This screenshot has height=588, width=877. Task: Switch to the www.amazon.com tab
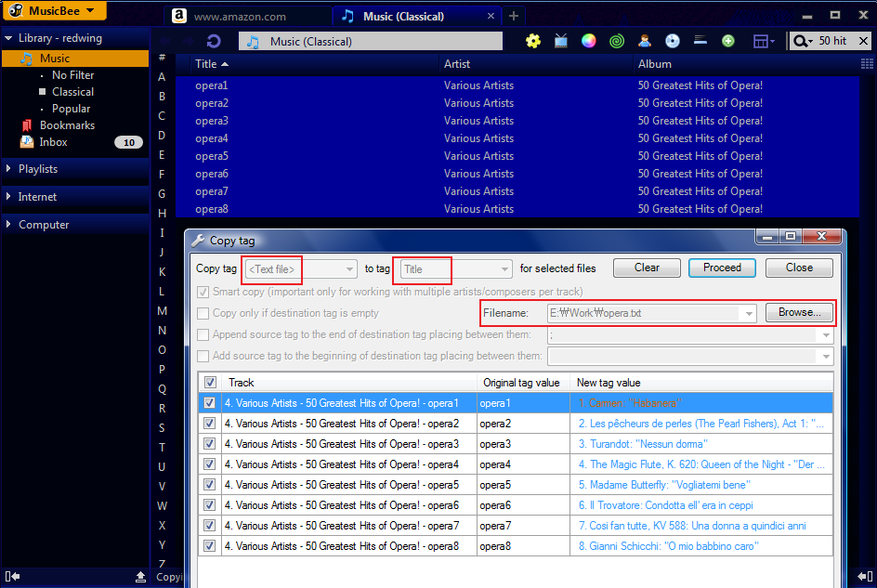click(240, 17)
